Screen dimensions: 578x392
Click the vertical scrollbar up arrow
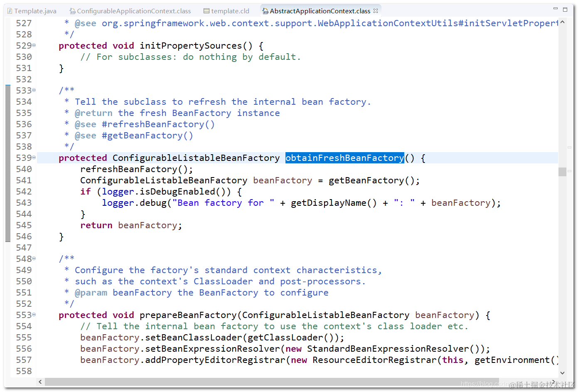click(x=562, y=22)
